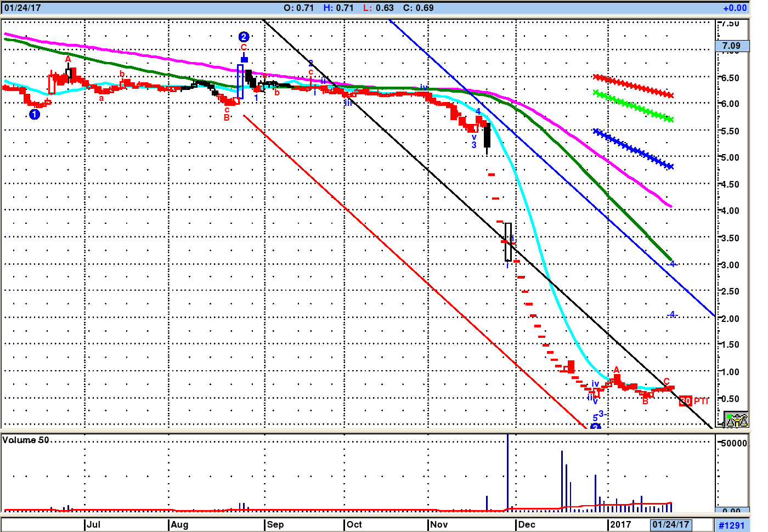Click the Oct label on time axis
Image resolution: width=768 pixels, height=532 pixels.
click(x=354, y=524)
